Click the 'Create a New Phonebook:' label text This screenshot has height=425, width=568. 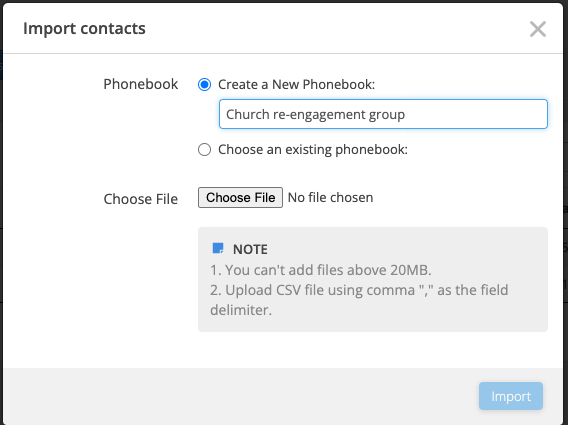coord(296,84)
